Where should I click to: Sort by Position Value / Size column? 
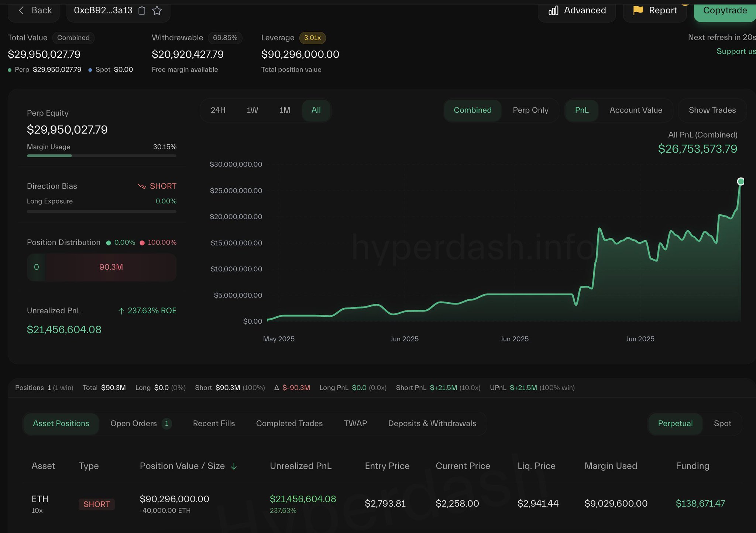tap(182, 466)
